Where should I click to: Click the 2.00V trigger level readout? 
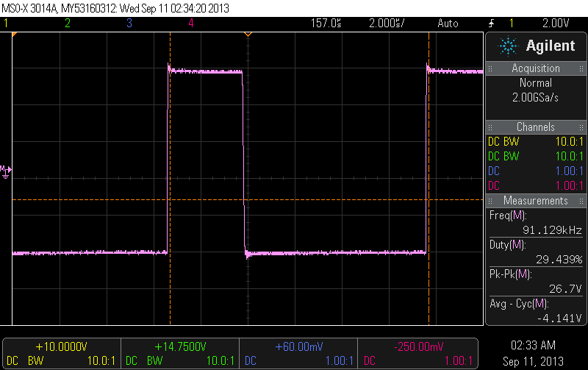tap(556, 24)
